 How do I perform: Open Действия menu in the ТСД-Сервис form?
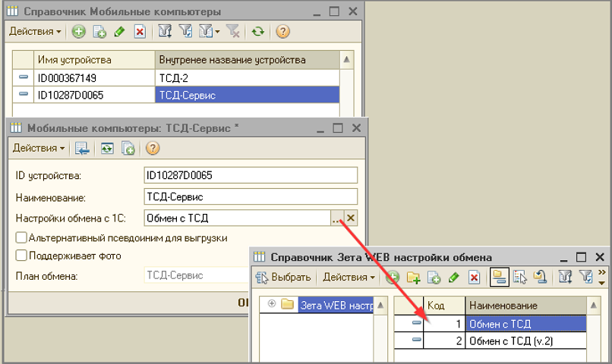39,149
